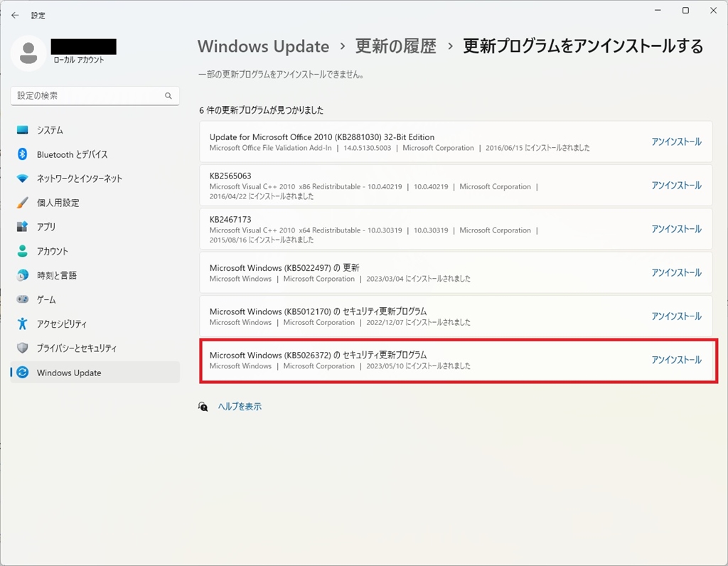Open the アカウント category
Screen dimensions: 728x566
click(x=95, y=251)
